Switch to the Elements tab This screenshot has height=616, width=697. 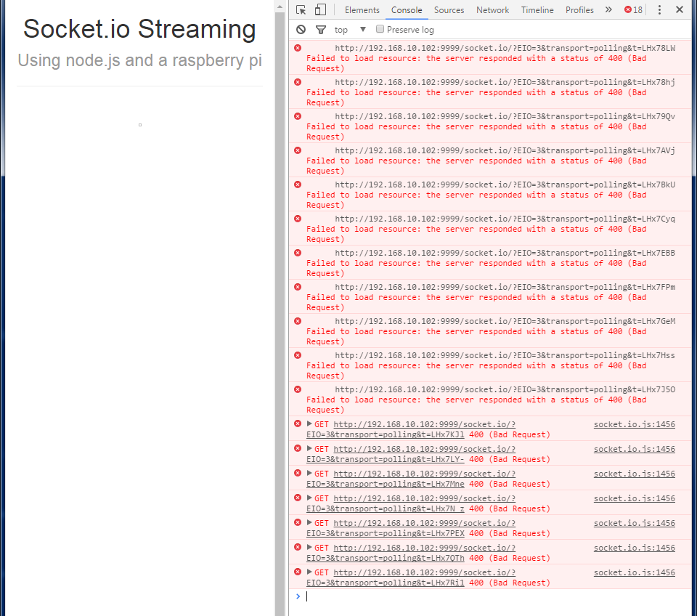tap(362, 9)
